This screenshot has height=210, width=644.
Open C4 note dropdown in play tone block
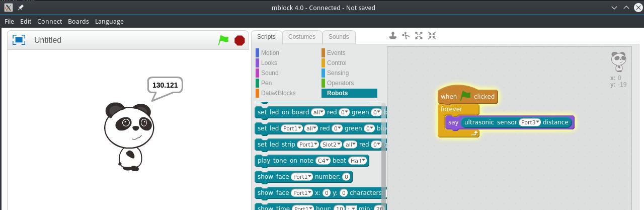point(323,161)
